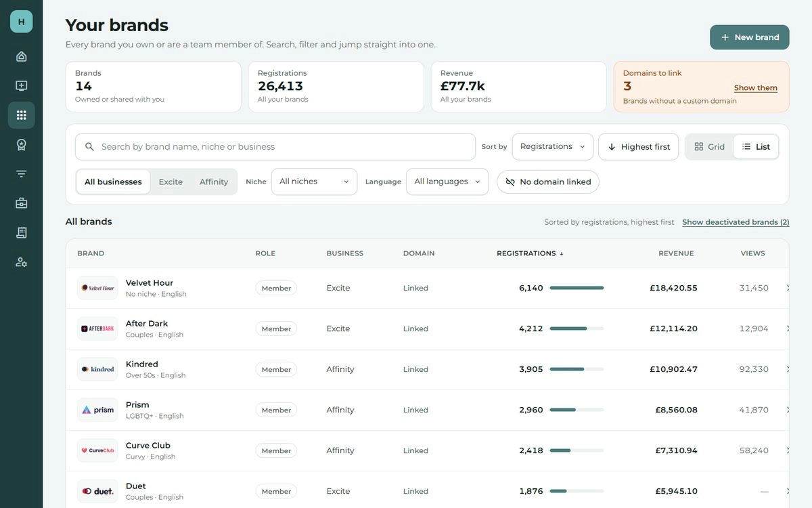Click revenue value £12,114.20

673,329
